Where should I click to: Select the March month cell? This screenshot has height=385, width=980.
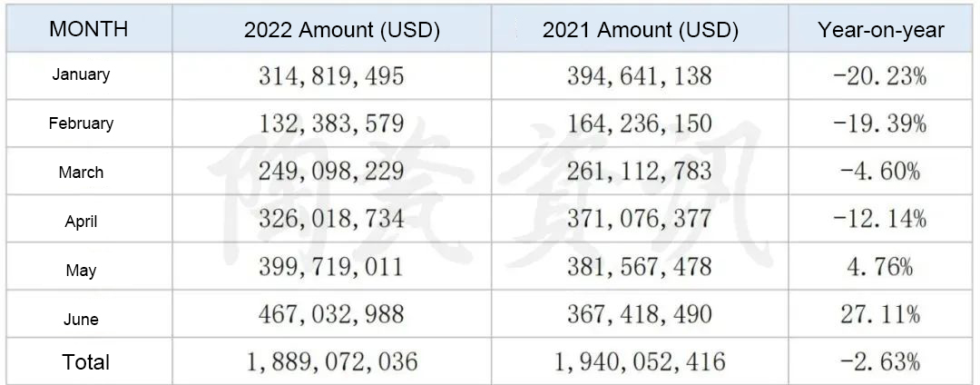pyautogui.click(x=82, y=173)
